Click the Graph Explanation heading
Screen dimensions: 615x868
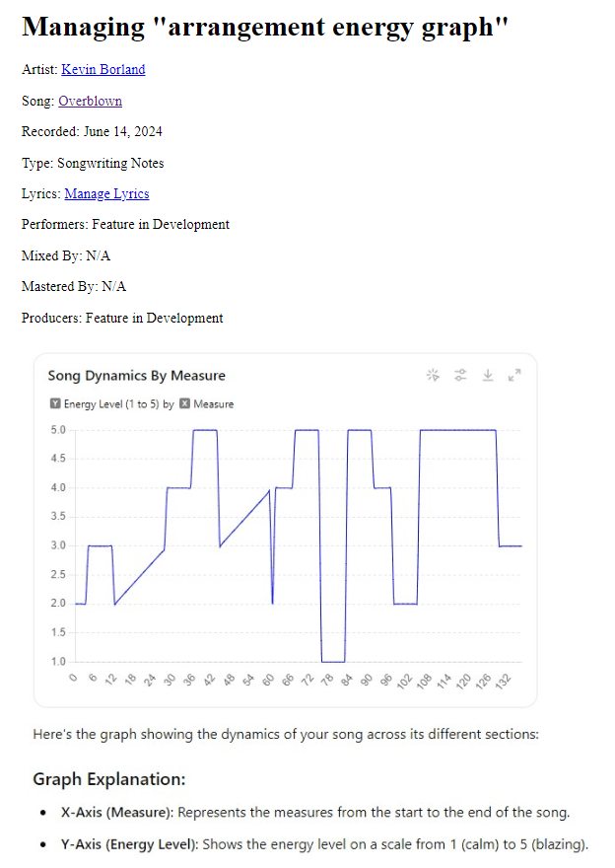[x=108, y=779]
